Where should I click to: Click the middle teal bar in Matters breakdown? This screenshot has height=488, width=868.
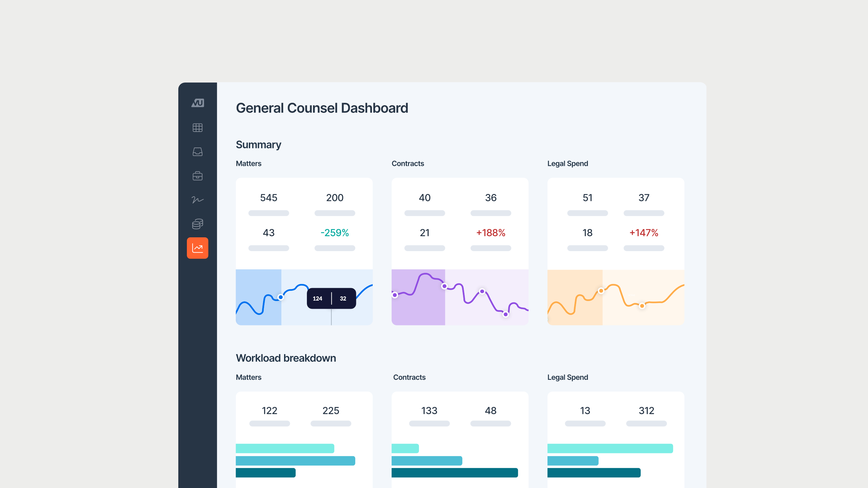[295, 460]
